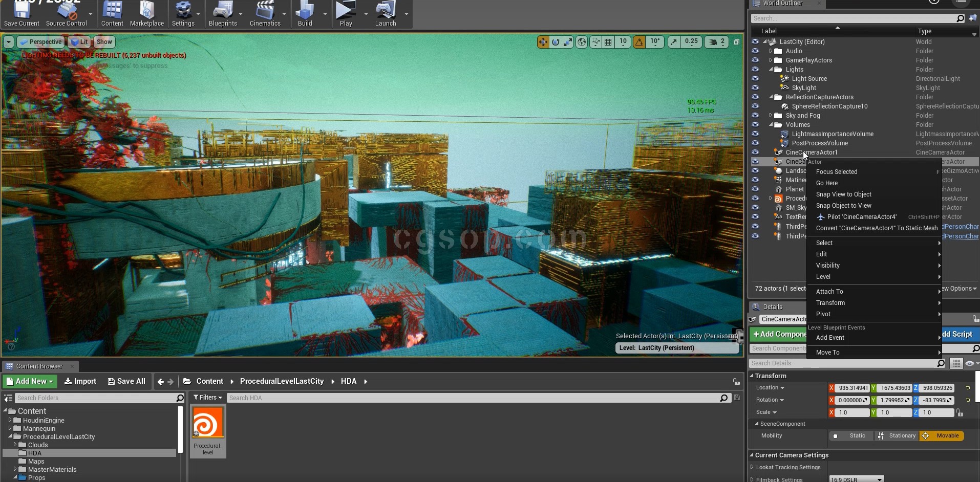Expand the HoudiniEngine folder in tree
The height and width of the screenshot is (482, 980).
[10, 420]
